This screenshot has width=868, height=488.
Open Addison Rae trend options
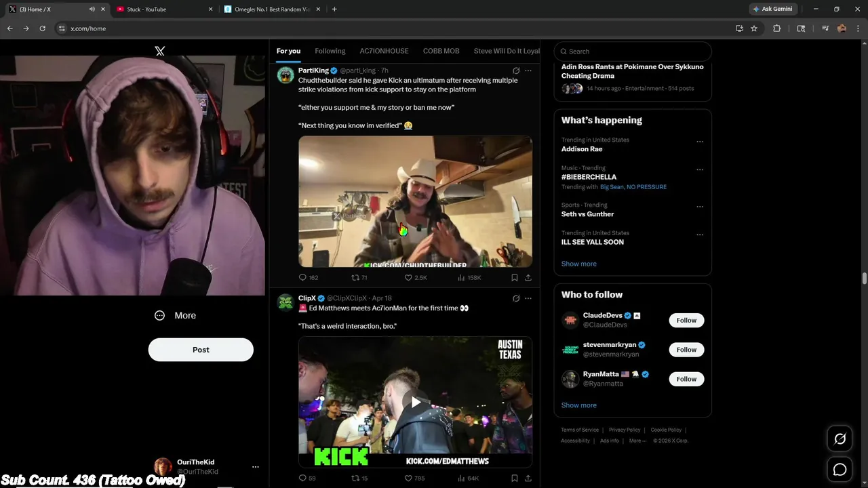(700, 142)
